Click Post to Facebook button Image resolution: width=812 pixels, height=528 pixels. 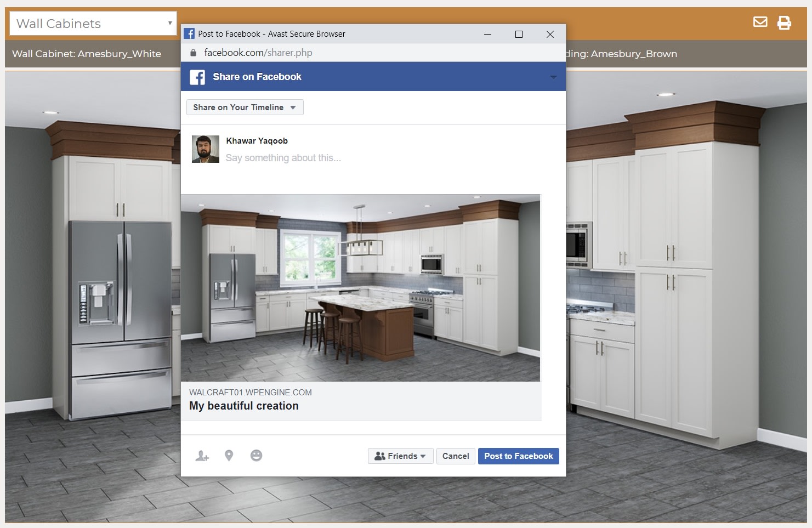(x=518, y=456)
